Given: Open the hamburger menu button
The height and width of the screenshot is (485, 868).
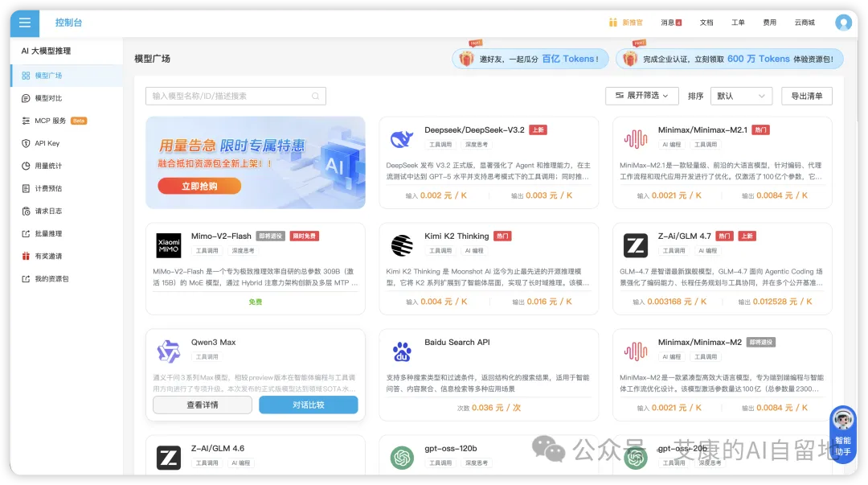Looking at the screenshot, I should tap(24, 23).
